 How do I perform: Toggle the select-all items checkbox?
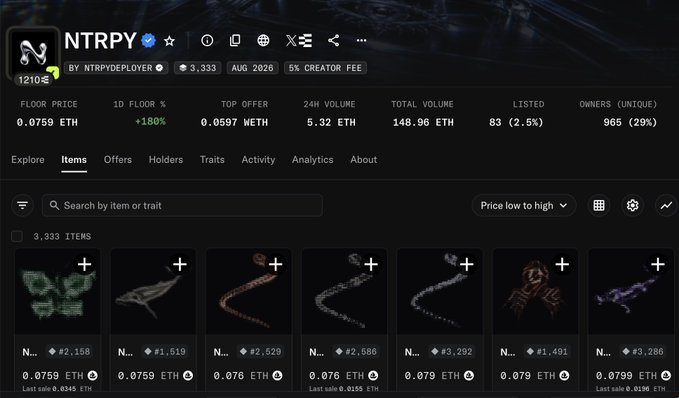pyautogui.click(x=17, y=236)
